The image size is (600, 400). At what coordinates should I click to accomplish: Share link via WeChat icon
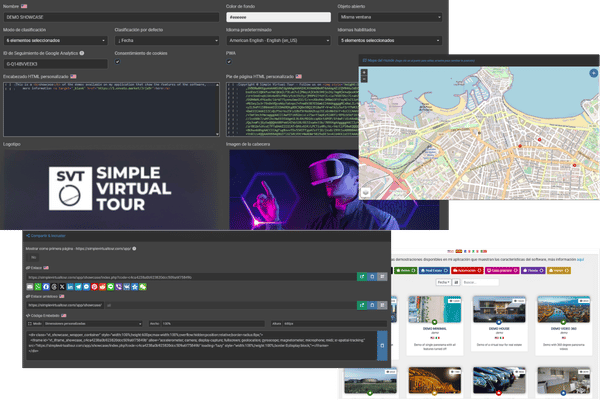(143, 287)
